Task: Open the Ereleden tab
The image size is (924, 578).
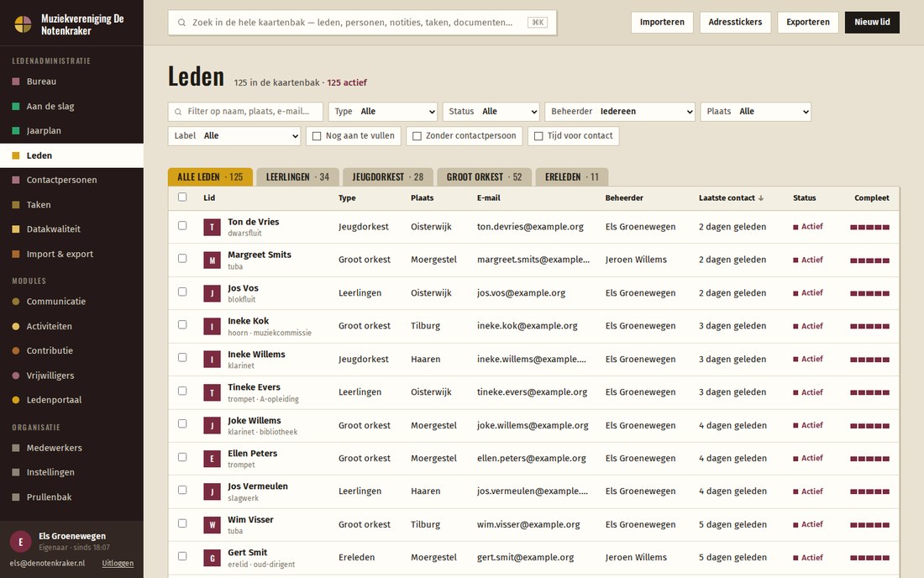Action: [x=571, y=176]
